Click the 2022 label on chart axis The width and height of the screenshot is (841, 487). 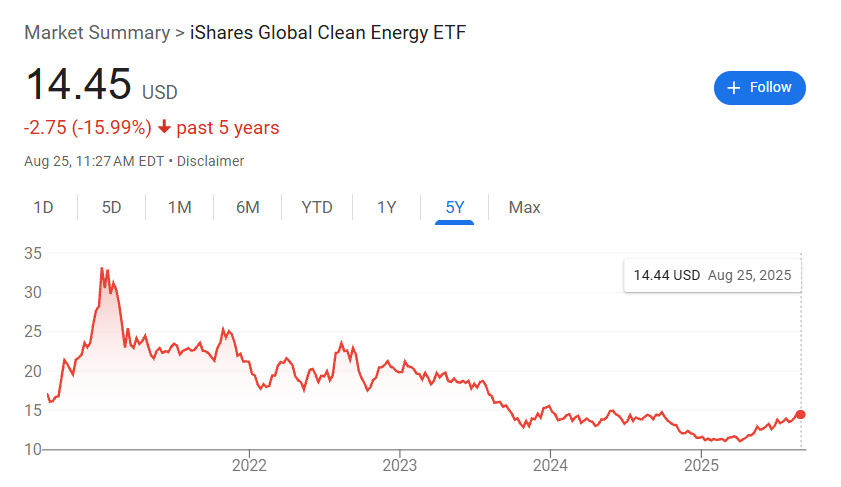(x=248, y=465)
